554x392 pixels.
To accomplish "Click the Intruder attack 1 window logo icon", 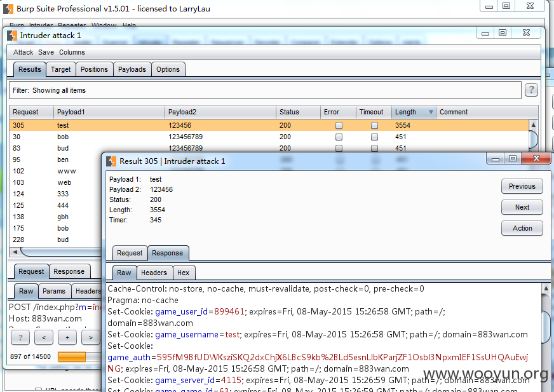I will click(x=12, y=36).
